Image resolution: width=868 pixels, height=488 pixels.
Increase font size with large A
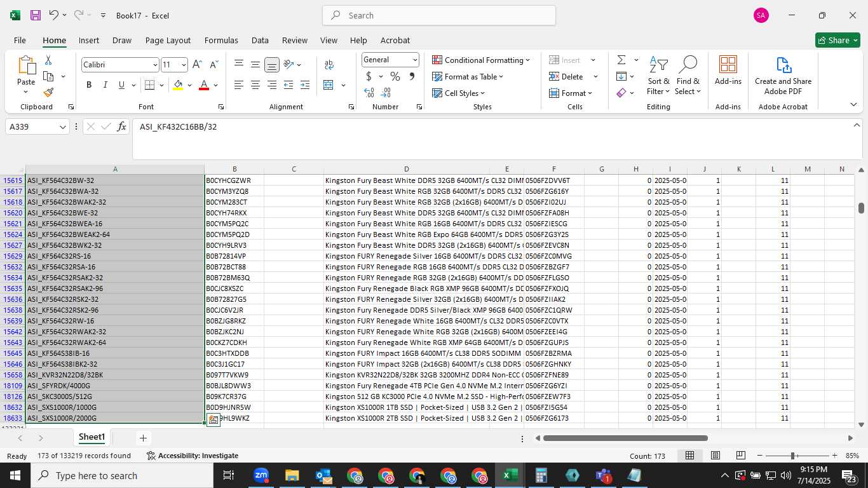(x=197, y=65)
